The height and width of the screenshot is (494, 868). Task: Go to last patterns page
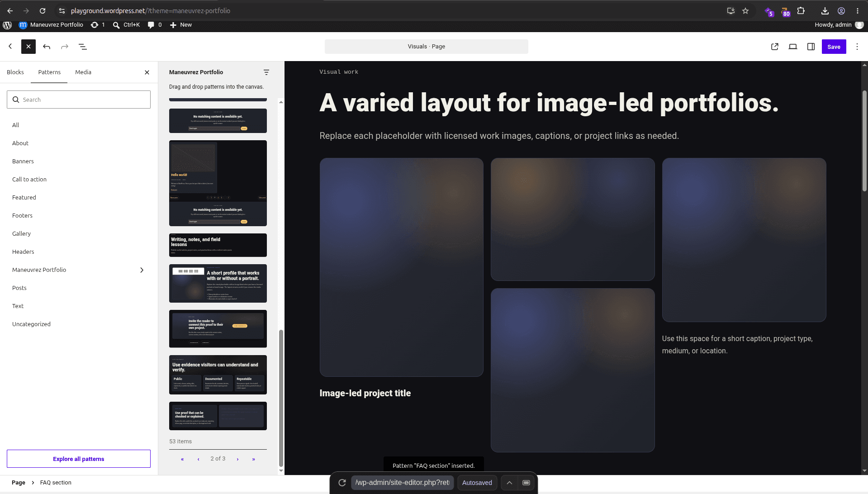click(254, 459)
